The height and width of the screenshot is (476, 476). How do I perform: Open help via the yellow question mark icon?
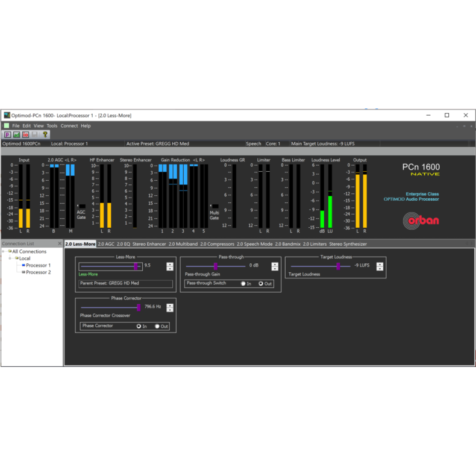point(45,134)
